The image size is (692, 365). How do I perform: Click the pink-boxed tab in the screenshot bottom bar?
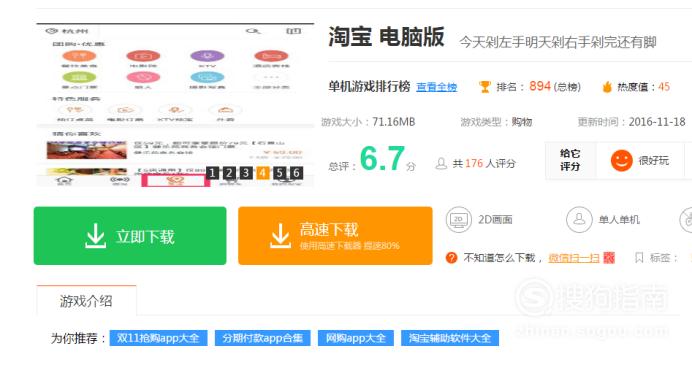click(176, 180)
